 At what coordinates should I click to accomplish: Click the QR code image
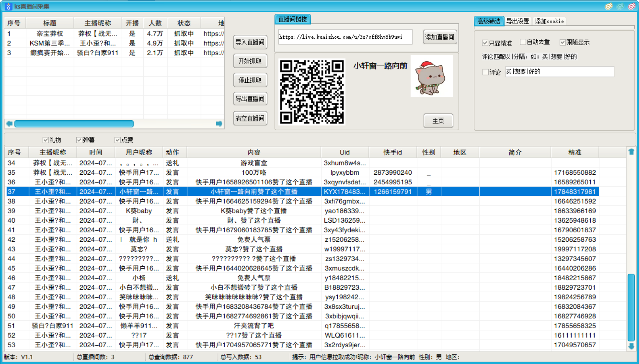312,92
